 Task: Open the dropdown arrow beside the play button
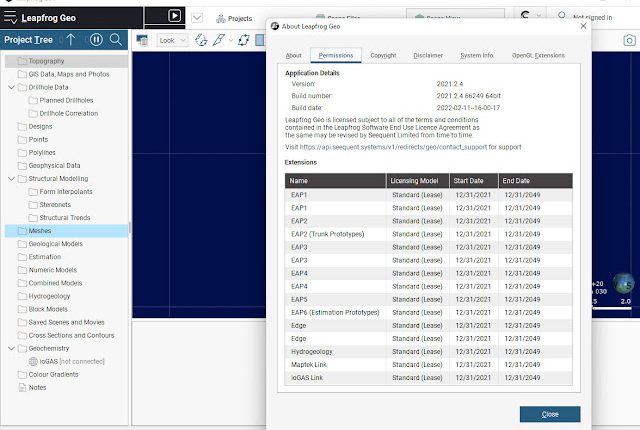pos(197,18)
